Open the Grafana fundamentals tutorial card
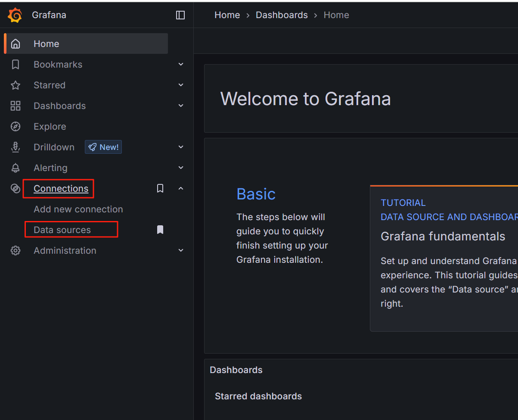 tap(444, 258)
